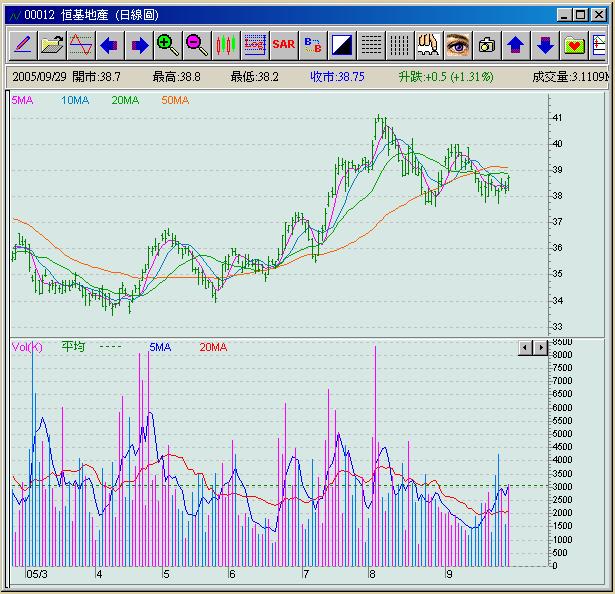Screen dimensions: 615x594
Task: Toggle vertical grid lines icon
Action: point(400,45)
